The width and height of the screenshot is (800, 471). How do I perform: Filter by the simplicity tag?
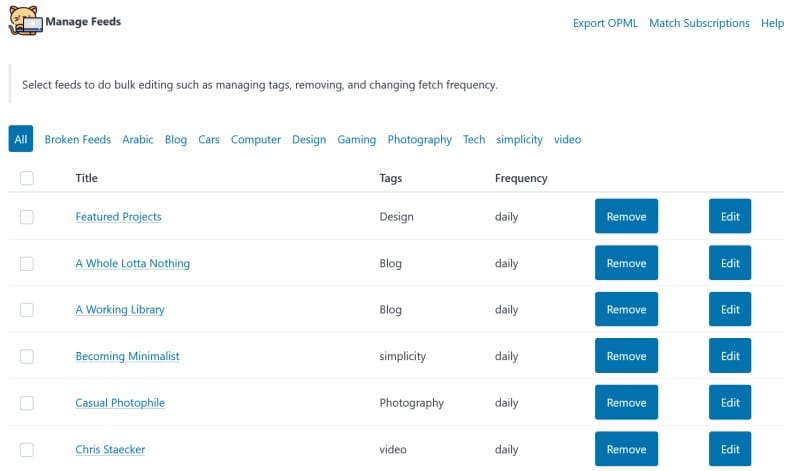(519, 140)
